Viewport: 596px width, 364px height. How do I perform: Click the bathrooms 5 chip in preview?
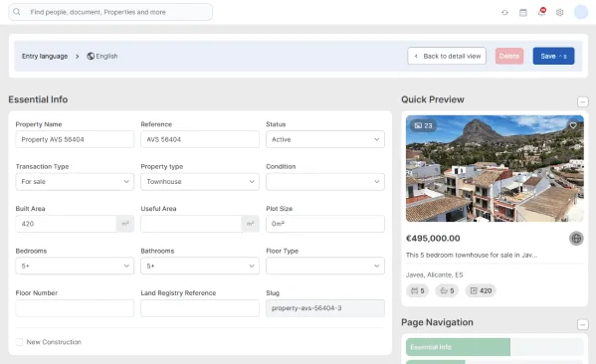447,290
